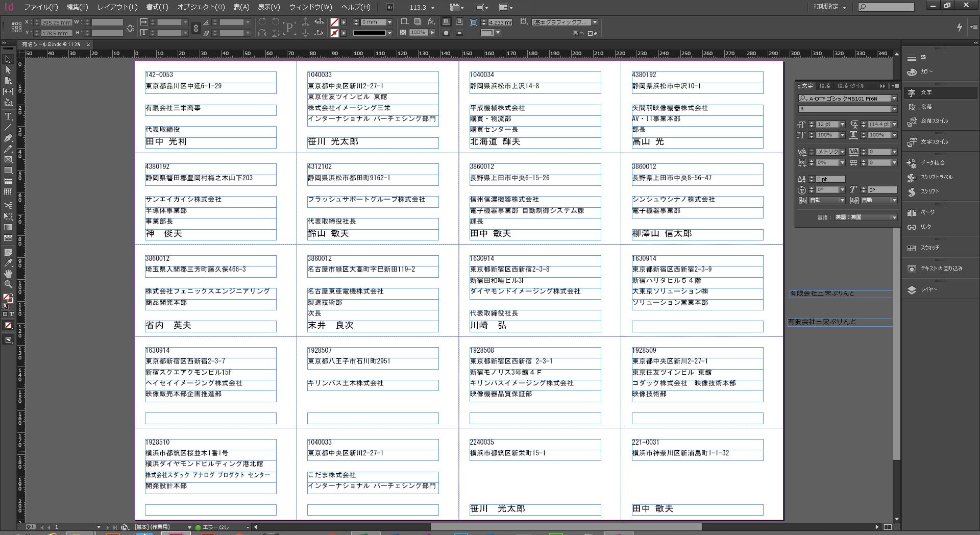Click the fill color swatch in control bar
This screenshot has height=535, width=980.
tap(334, 22)
